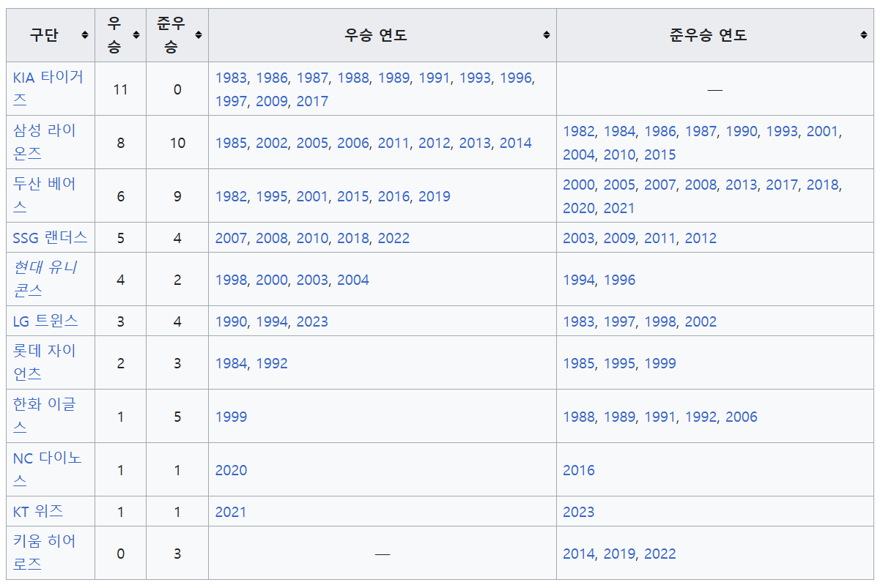The width and height of the screenshot is (883, 588).
Task: Click 1990 in LG's 우승 연도 list
Action: tap(232, 321)
